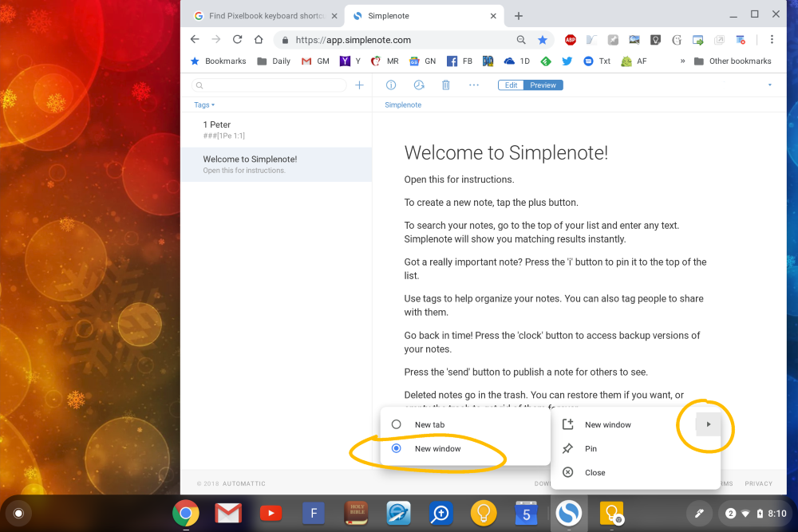Open the Txt bookmark
The width and height of the screenshot is (798, 532).
pos(596,61)
